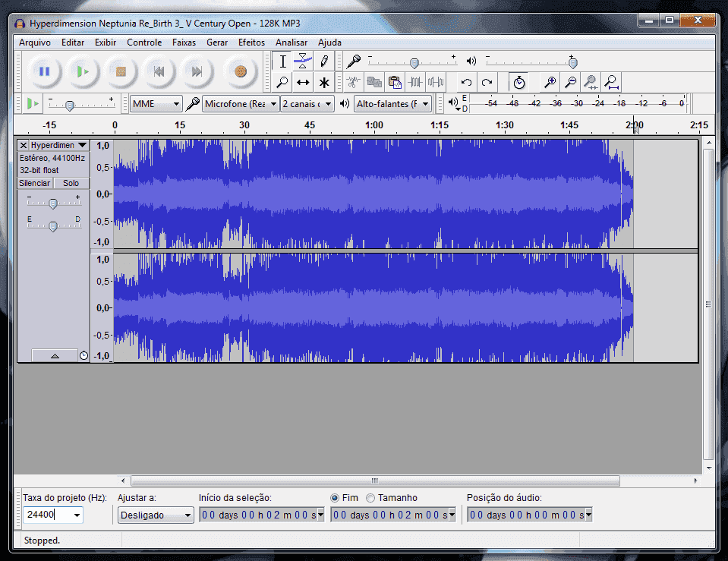
Task: Select the Fim radio button
Action: click(335, 498)
